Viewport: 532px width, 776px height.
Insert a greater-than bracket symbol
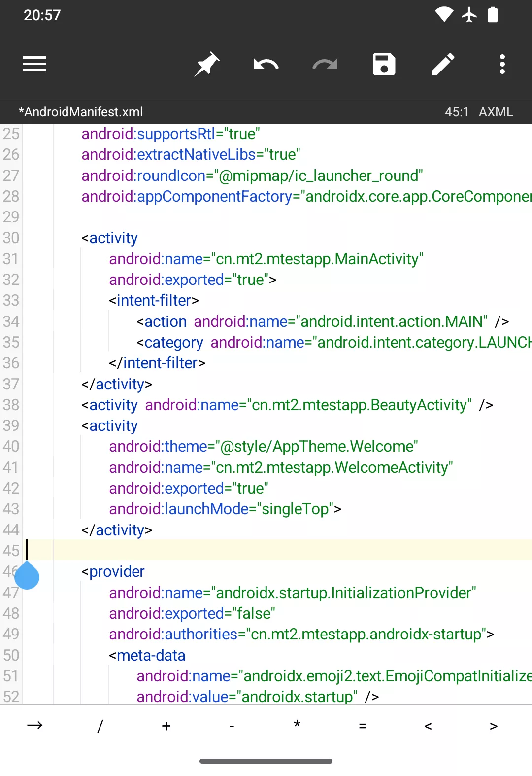click(x=494, y=725)
